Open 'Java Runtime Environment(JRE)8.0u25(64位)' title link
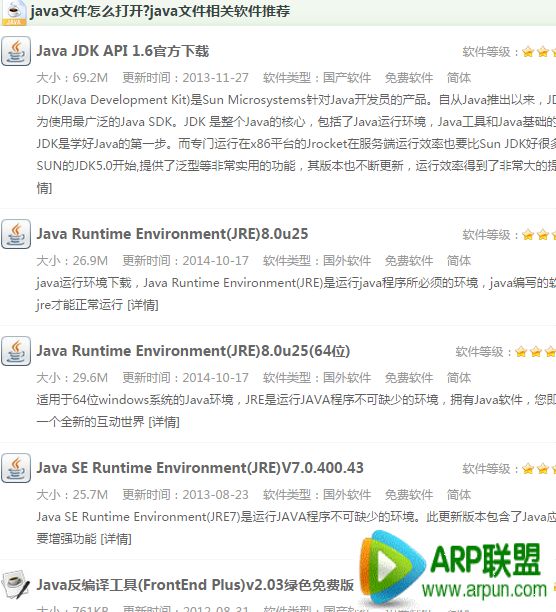The image size is (556, 612). point(193,351)
